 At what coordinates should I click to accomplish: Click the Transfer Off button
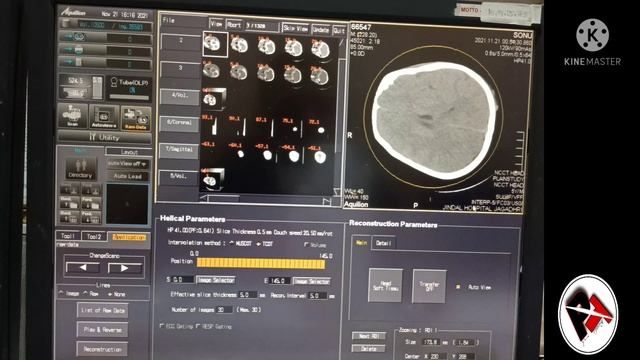point(429,286)
